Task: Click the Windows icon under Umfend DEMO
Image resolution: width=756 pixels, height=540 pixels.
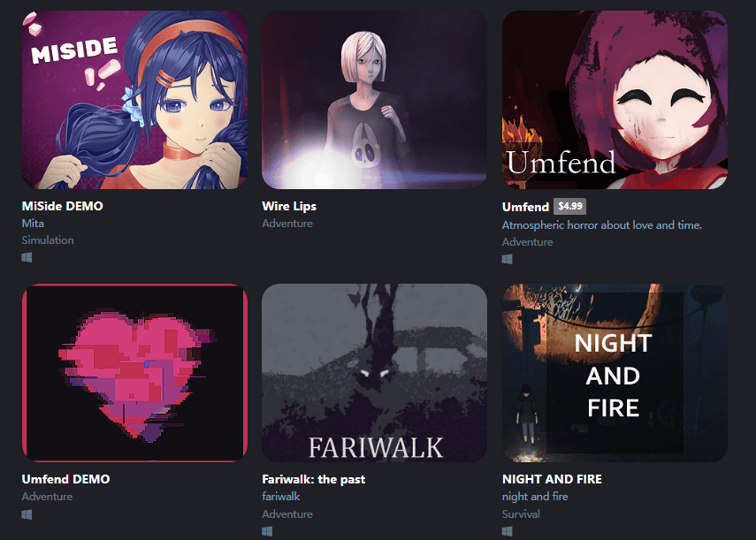Action: (27, 514)
